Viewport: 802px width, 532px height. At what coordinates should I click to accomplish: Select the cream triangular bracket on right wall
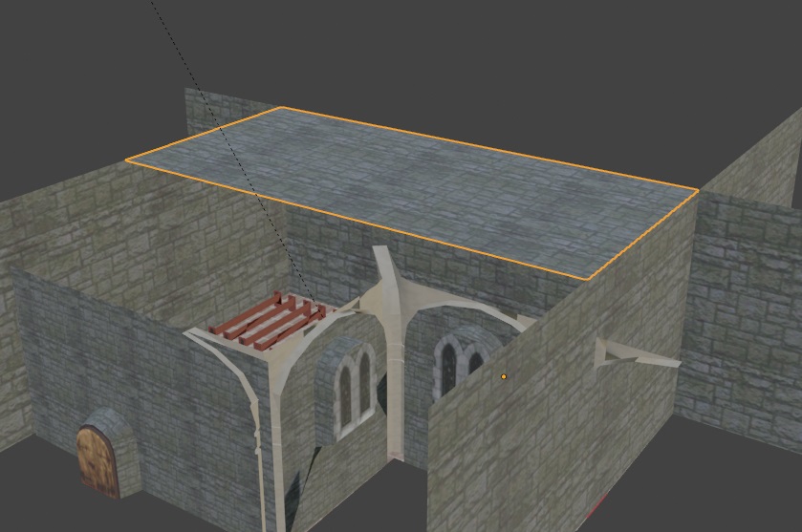coord(637,355)
